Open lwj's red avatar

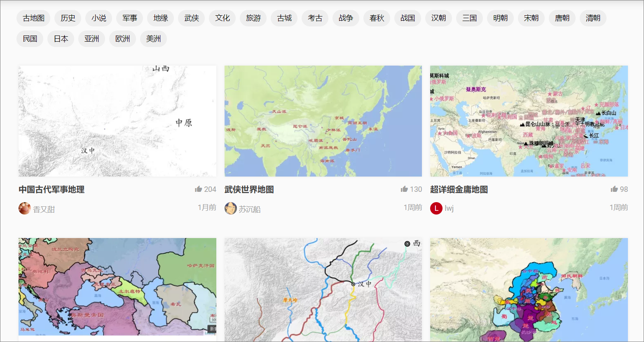(x=436, y=208)
